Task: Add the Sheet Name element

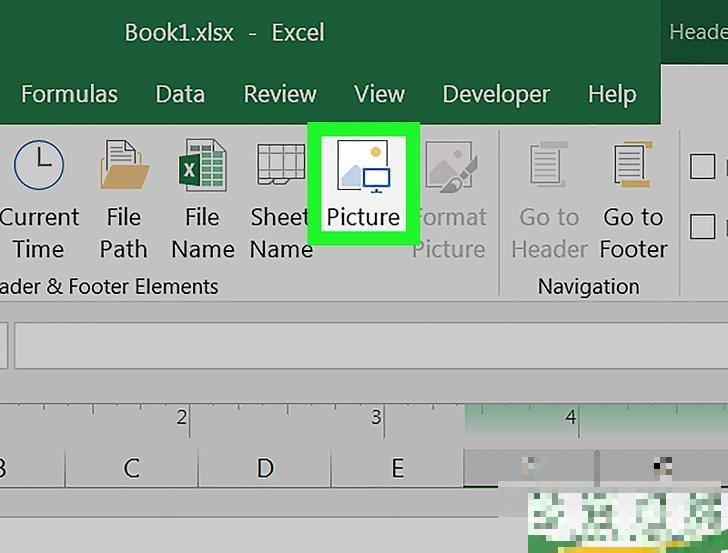Action: click(281, 200)
